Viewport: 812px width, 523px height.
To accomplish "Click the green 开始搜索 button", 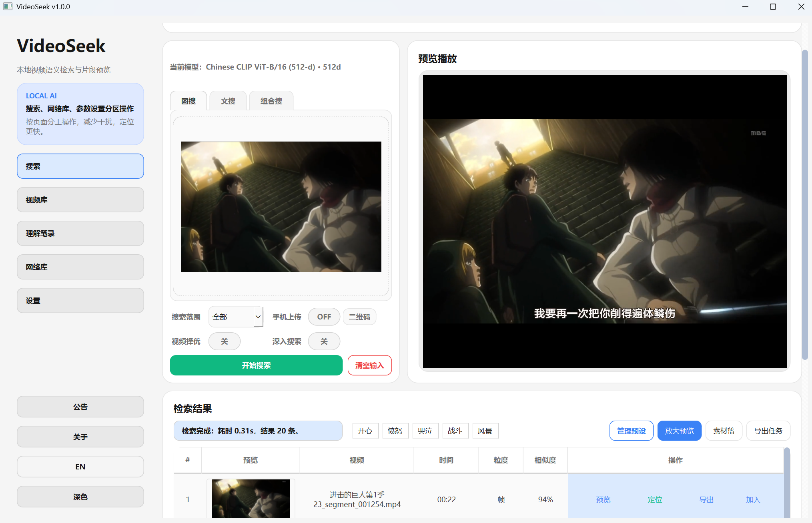I will point(256,365).
